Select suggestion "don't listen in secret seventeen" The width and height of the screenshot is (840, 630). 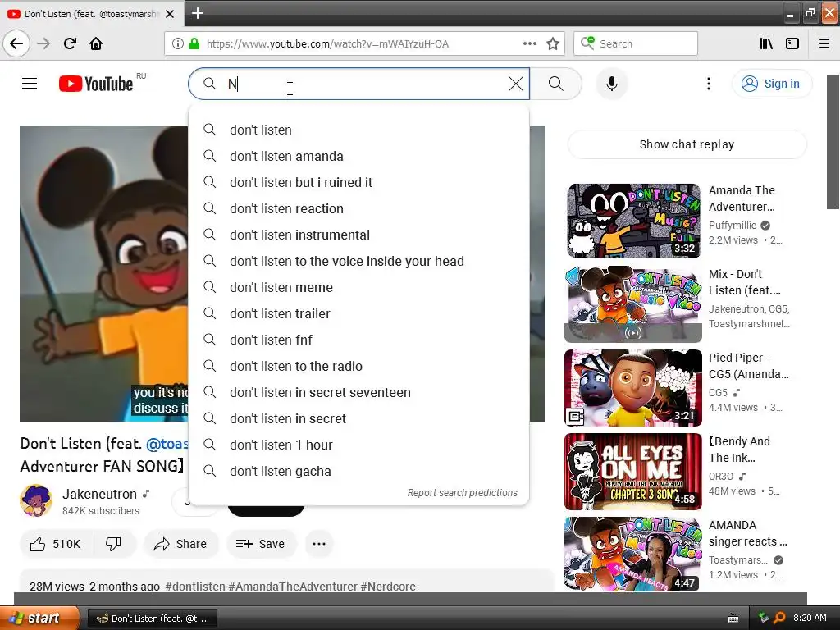(x=359, y=392)
